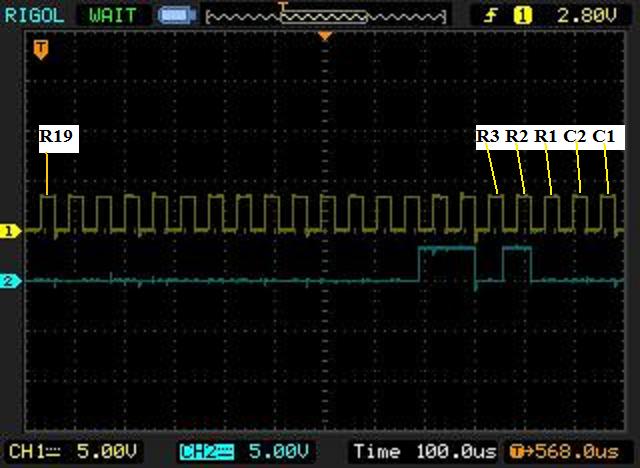Click the cyan channel 2 ground marker
640x468 pixels.
point(10,281)
